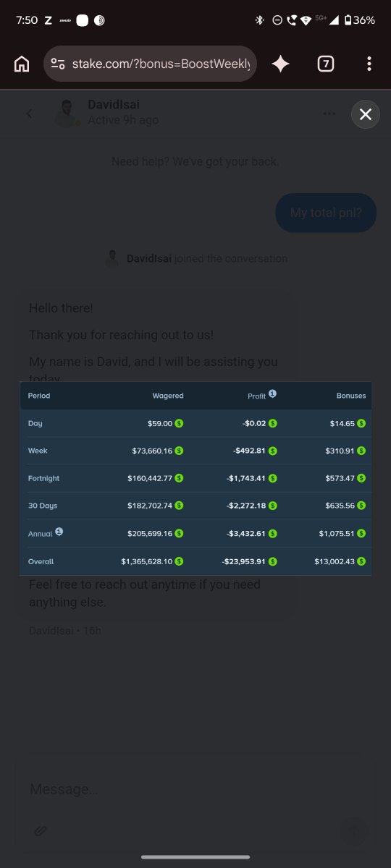
Task: Tap the 30 Days row label
Action: point(42,506)
